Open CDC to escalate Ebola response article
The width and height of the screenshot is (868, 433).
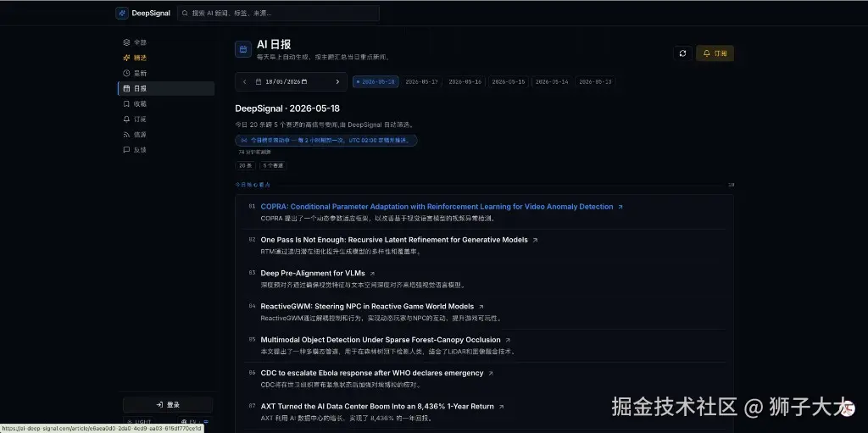click(x=372, y=373)
